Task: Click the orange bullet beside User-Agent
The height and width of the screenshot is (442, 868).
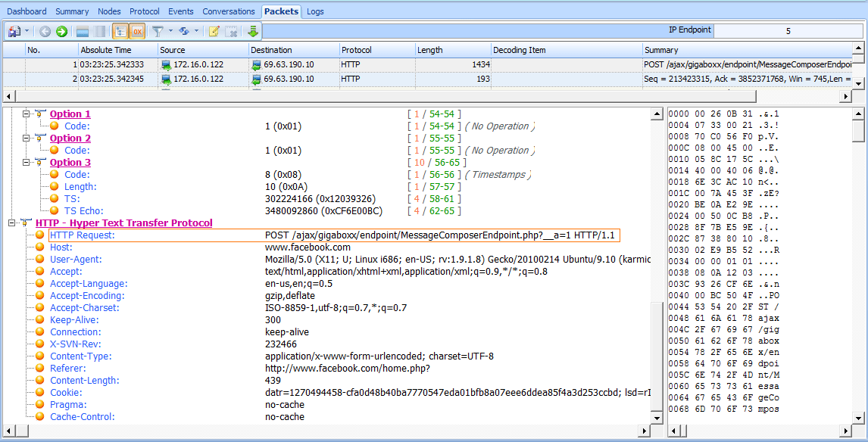Action: pyautogui.click(x=40, y=260)
